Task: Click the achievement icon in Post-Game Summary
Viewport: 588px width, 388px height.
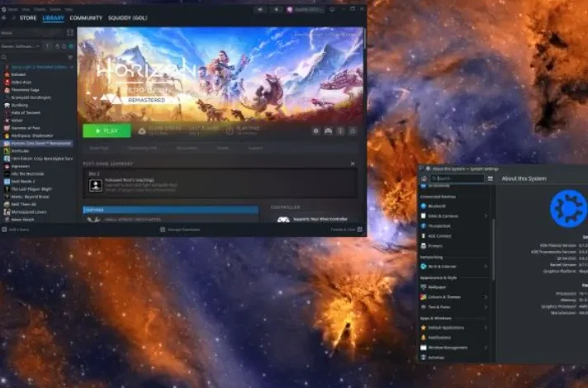Action: [96, 185]
